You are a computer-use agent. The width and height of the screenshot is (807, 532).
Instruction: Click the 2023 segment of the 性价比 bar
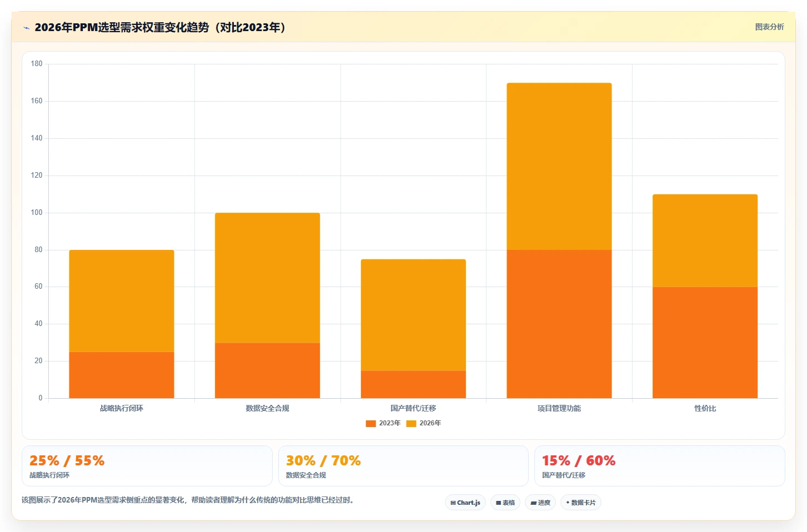[705, 343]
